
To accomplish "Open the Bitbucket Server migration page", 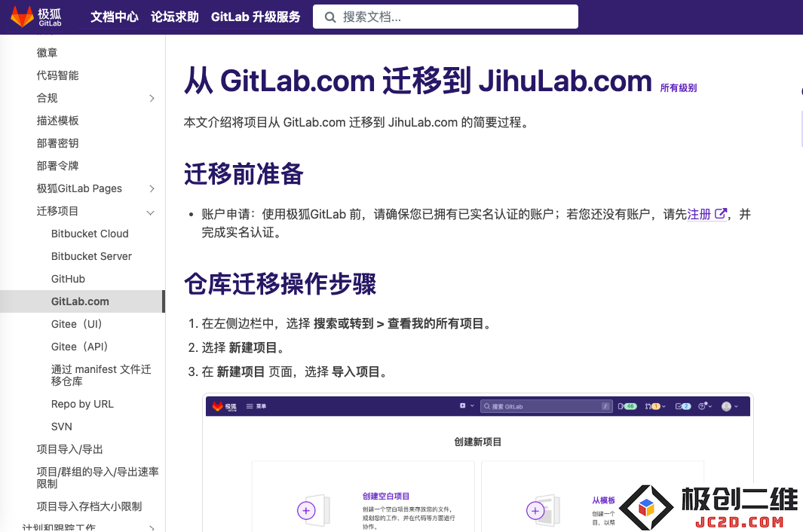I will [x=91, y=256].
